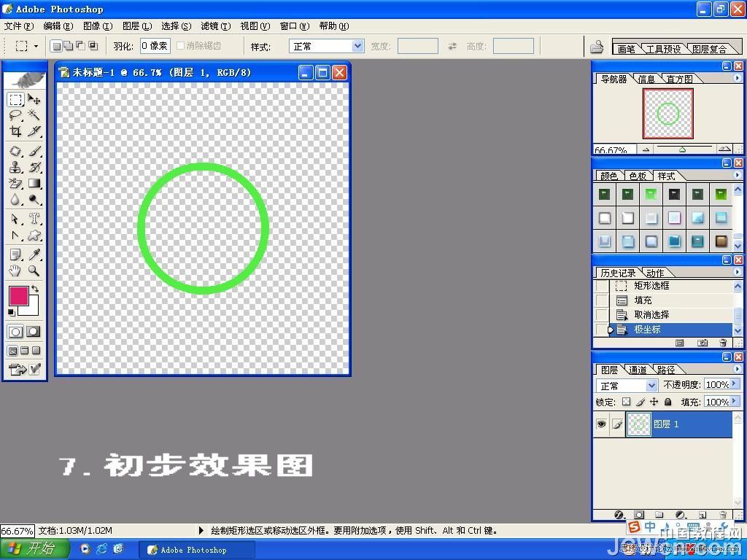Select the 取消选择 history state
The height and width of the screenshot is (560, 747).
671,315
